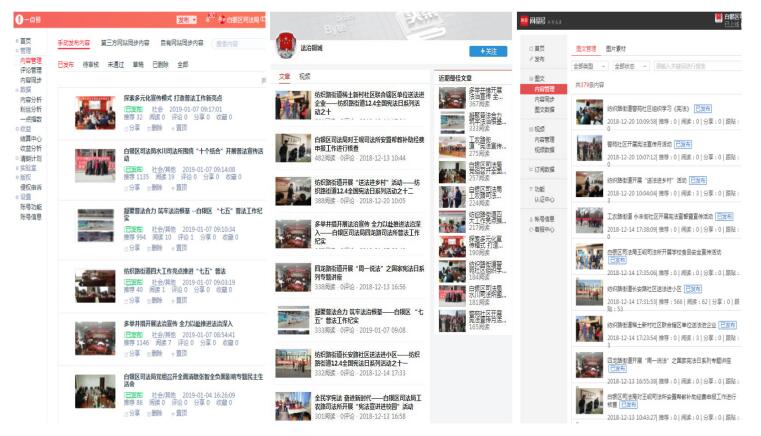This screenshot has width=761, height=436.
Task: Expand the 实验室 item in left sidebar
Action: 27,168
